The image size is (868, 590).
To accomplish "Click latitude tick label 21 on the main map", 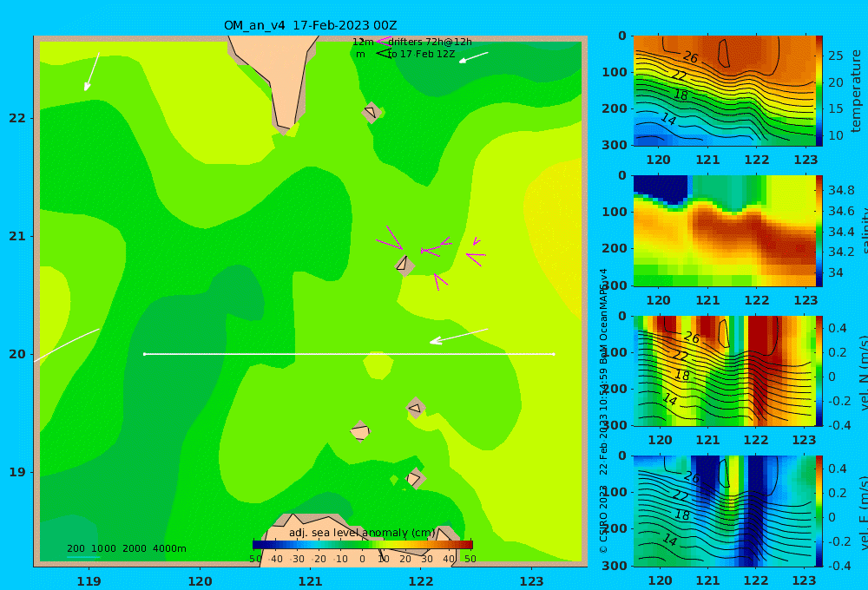I will pos(17,236).
